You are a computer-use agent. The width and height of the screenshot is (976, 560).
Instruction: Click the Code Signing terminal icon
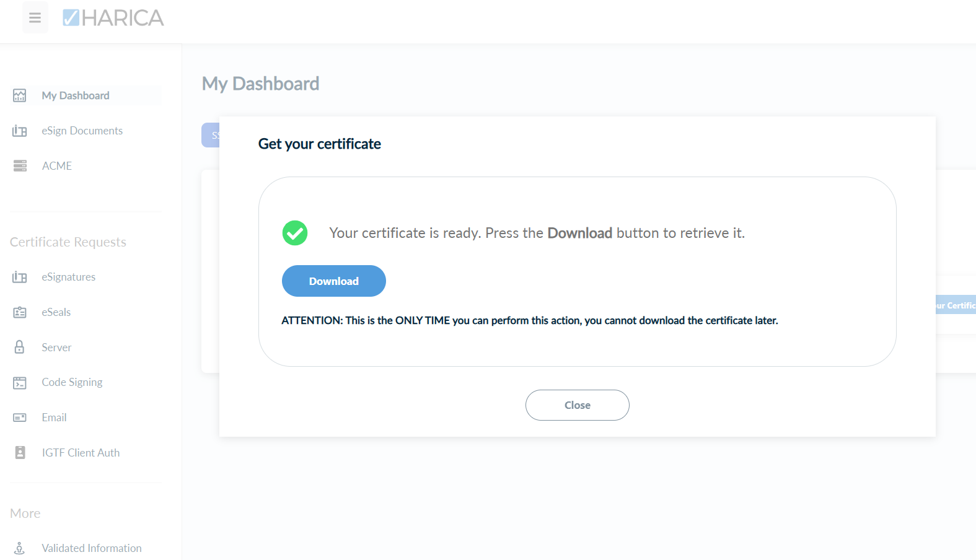click(20, 383)
